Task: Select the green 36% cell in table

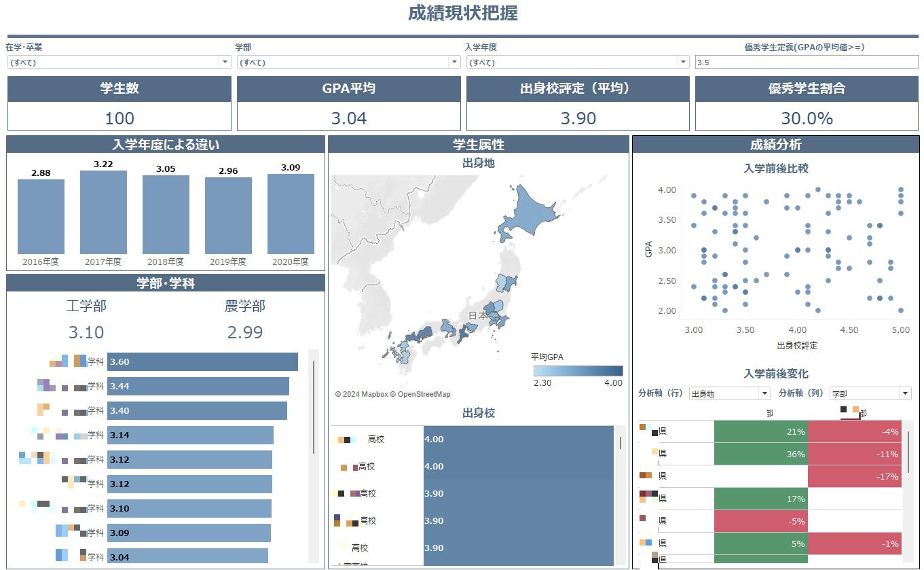Action: [760, 454]
